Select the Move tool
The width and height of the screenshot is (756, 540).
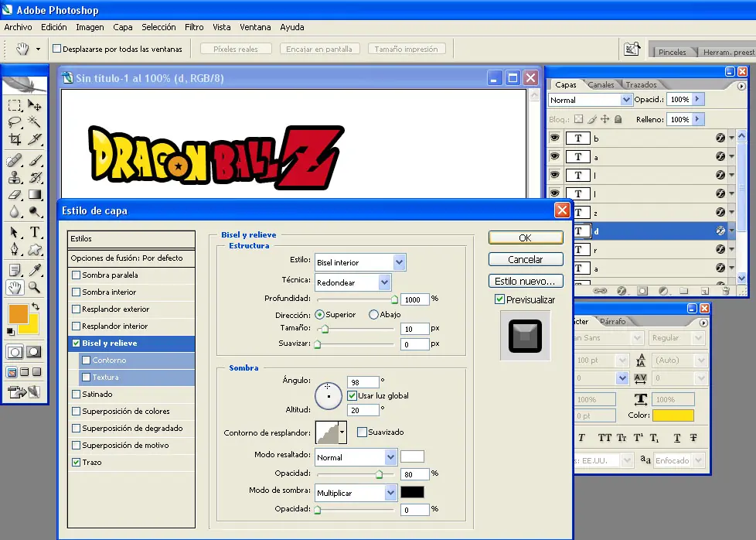(x=34, y=105)
